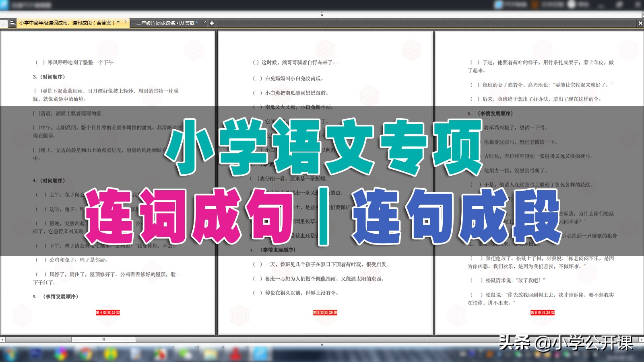The height and width of the screenshot is (362, 644).
Task: Close the 小学中高年级连词成句 tab
Action: point(126,22)
